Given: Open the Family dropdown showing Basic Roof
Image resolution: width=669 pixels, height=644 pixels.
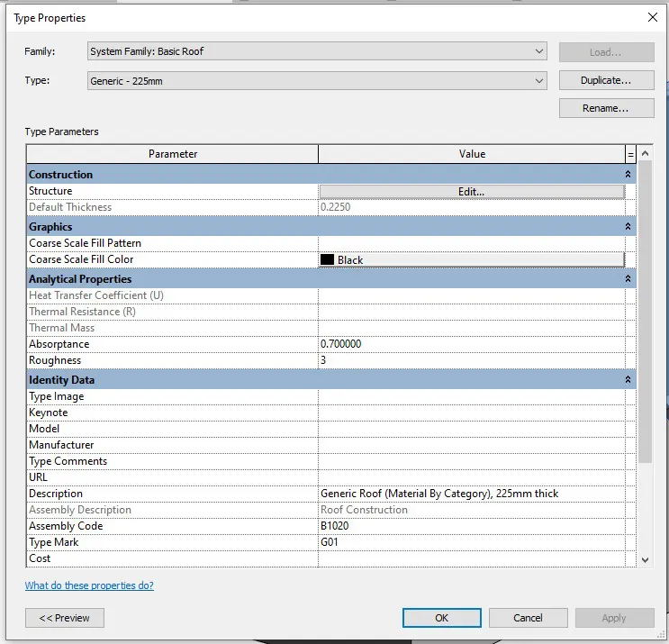Looking at the screenshot, I should click(x=317, y=51).
